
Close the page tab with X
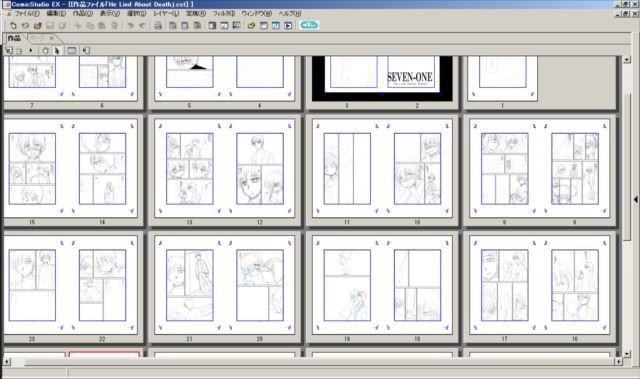51,38
